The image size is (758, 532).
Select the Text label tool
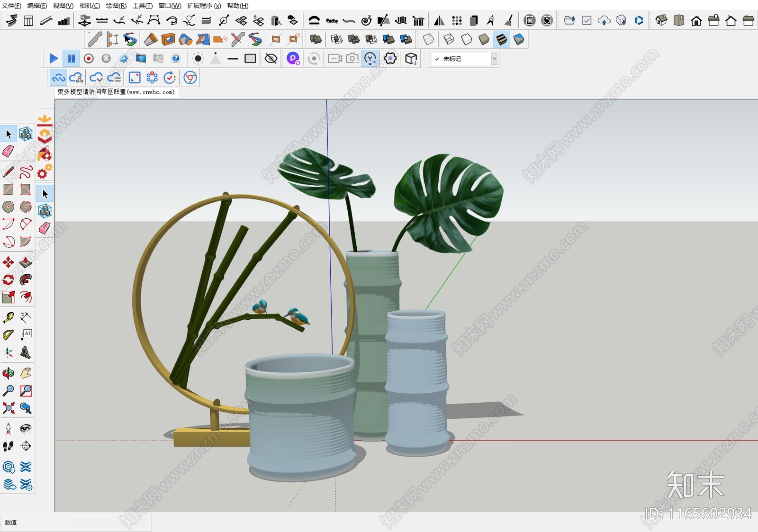coord(26,335)
